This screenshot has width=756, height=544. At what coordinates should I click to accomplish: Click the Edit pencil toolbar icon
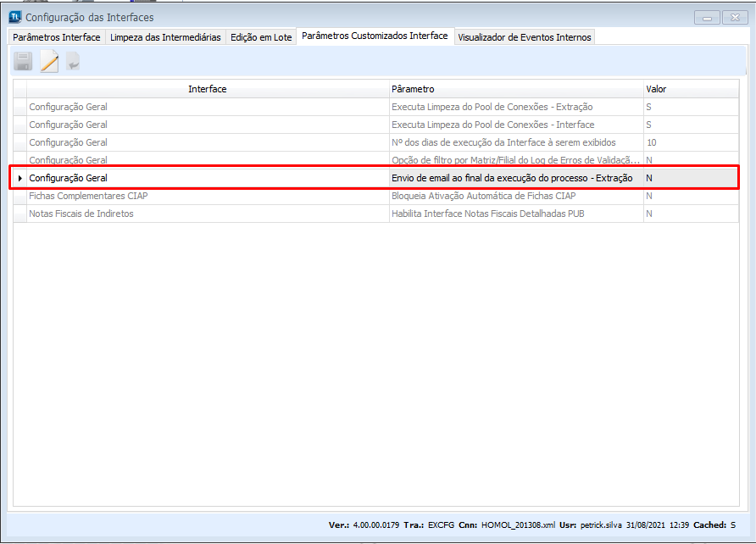point(49,61)
